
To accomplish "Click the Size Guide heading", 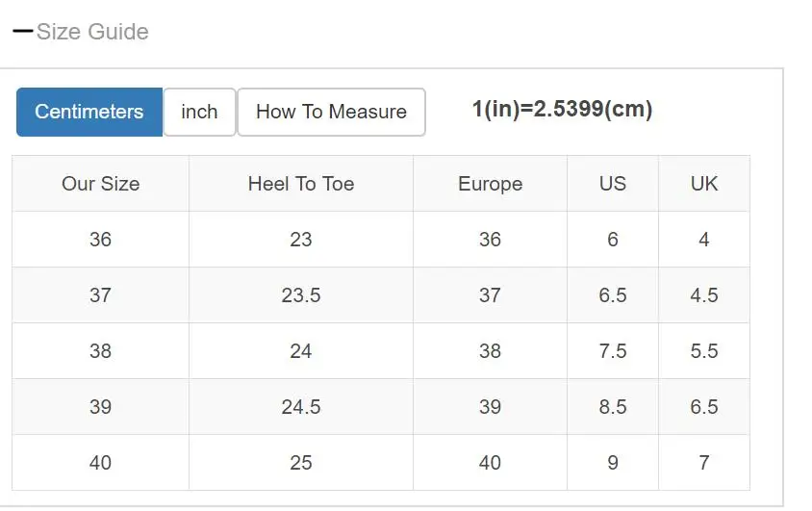I will coord(92,32).
